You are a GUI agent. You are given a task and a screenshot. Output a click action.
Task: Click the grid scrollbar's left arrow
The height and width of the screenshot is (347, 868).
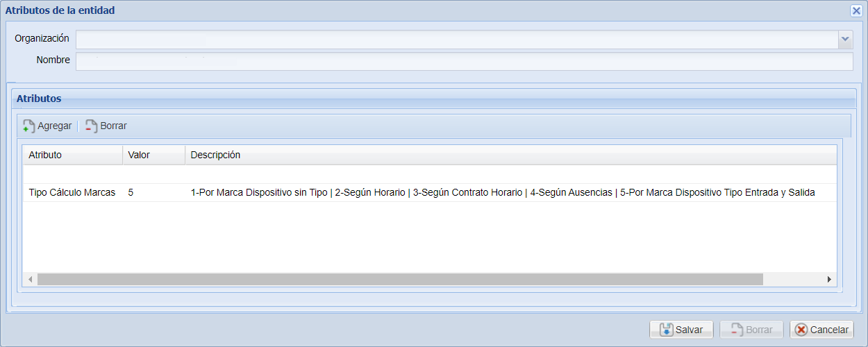[x=30, y=279]
